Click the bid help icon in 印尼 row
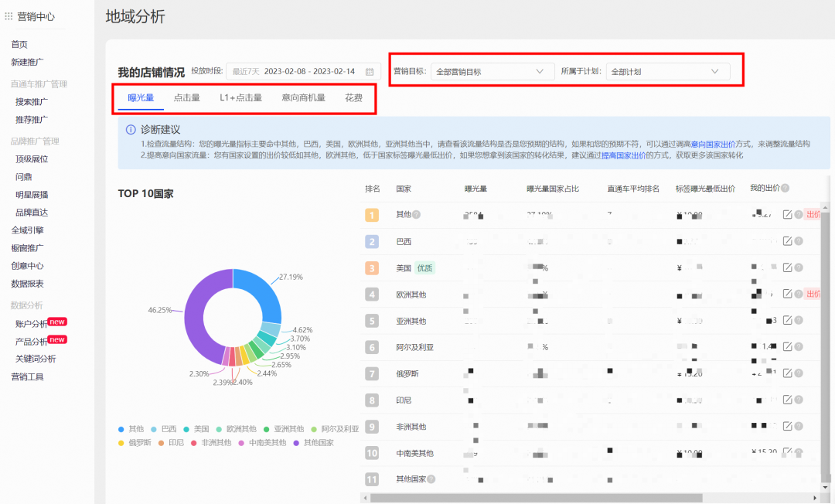This screenshot has width=835, height=504. 799,400
